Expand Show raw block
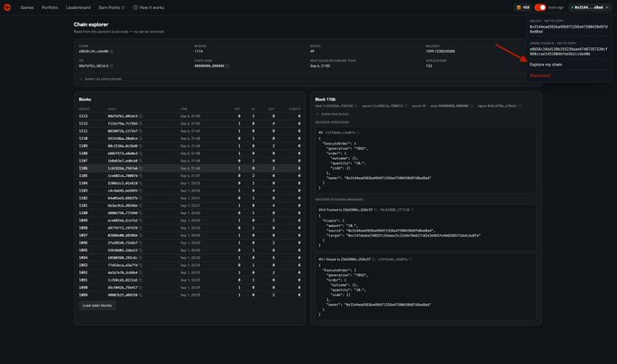The width and height of the screenshot is (617, 364). (x=333, y=114)
